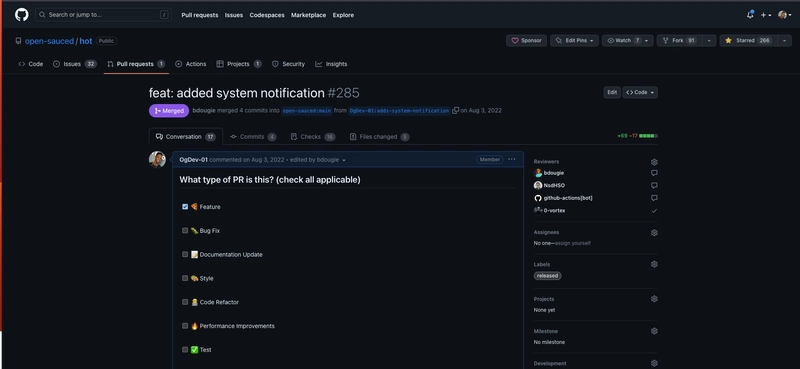Image resolution: width=800 pixels, height=369 pixels.
Task: Click github-actions[bot] review comment icon
Action: [x=654, y=198]
